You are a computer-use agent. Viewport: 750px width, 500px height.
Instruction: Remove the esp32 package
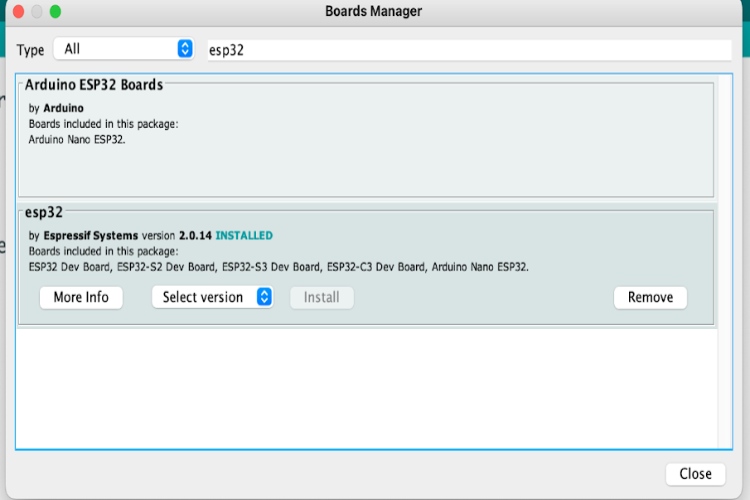651,297
